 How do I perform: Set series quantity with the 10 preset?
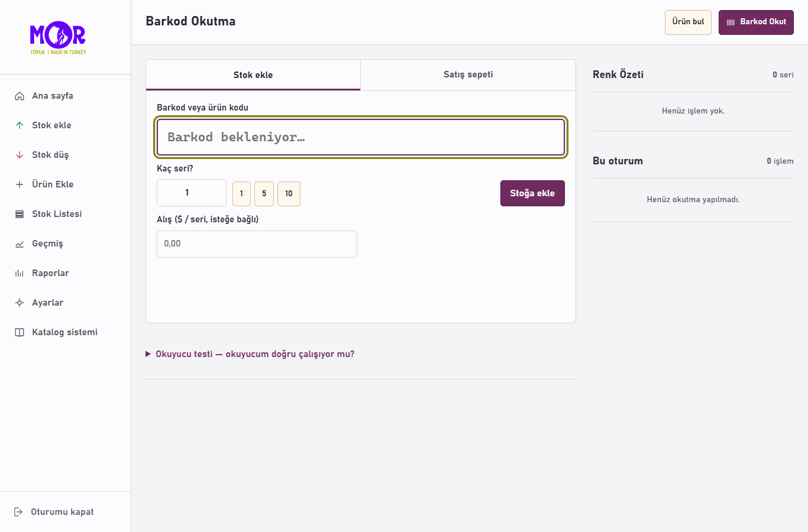[289, 194]
